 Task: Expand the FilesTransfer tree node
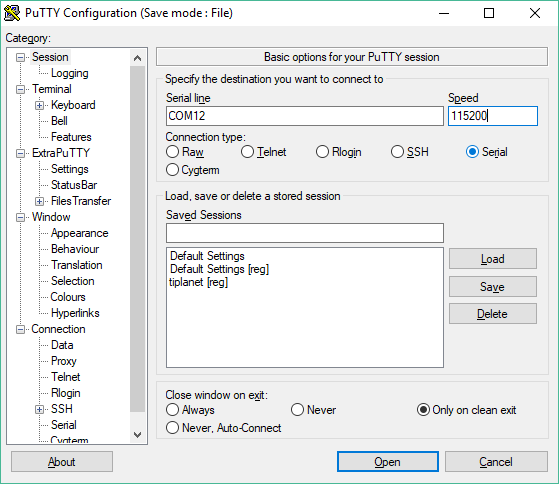pyautogui.click(x=40, y=201)
